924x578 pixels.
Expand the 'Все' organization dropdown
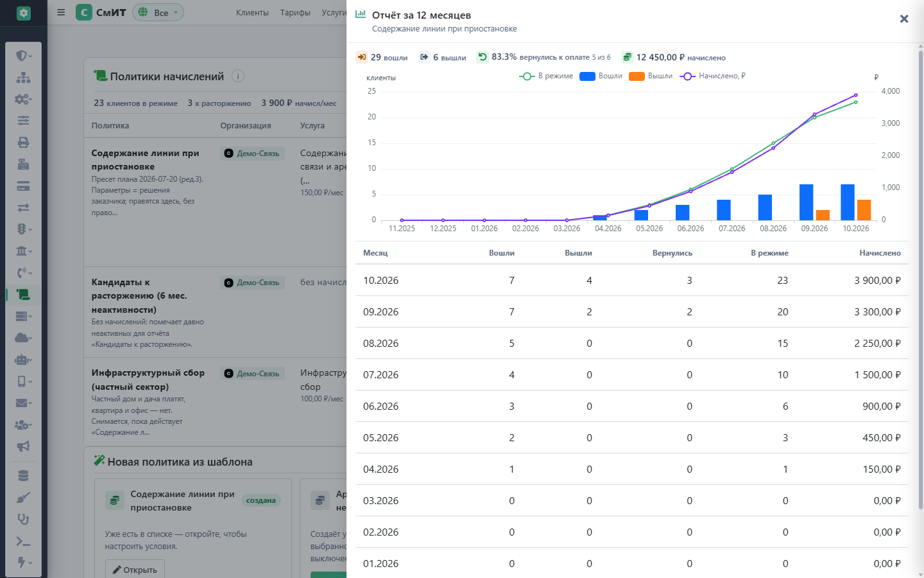click(x=158, y=12)
